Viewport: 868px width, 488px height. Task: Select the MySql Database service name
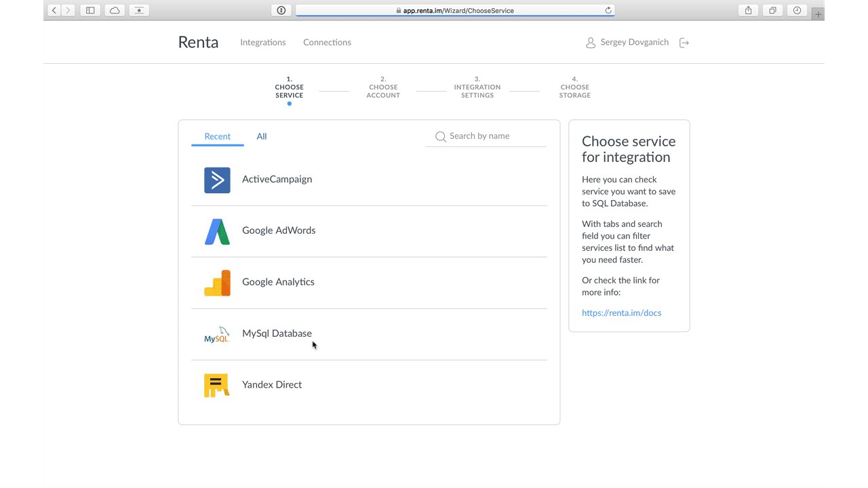click(277, 333)
